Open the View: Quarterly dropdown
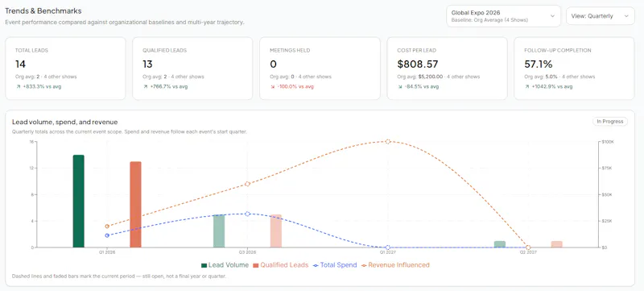The width and height of the screenshot is (644, 291). click(x=600, y=16)
